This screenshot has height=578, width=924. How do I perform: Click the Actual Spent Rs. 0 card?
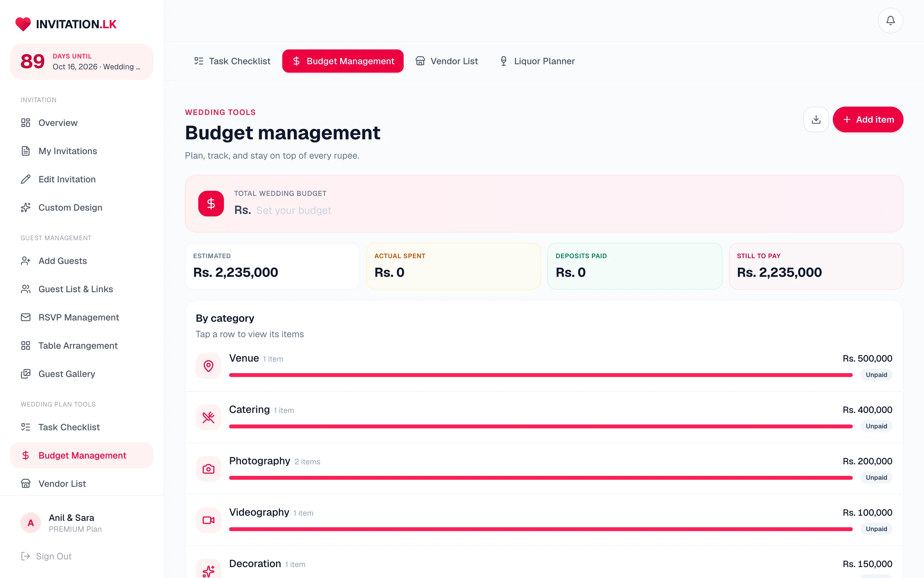coord(454,266)
